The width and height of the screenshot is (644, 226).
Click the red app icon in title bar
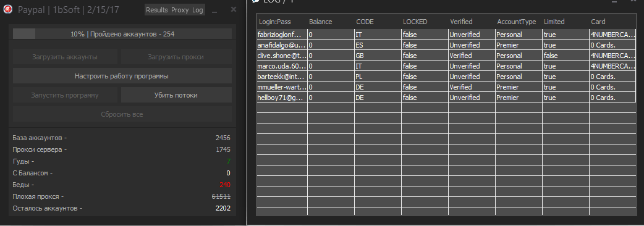[7, 10]
